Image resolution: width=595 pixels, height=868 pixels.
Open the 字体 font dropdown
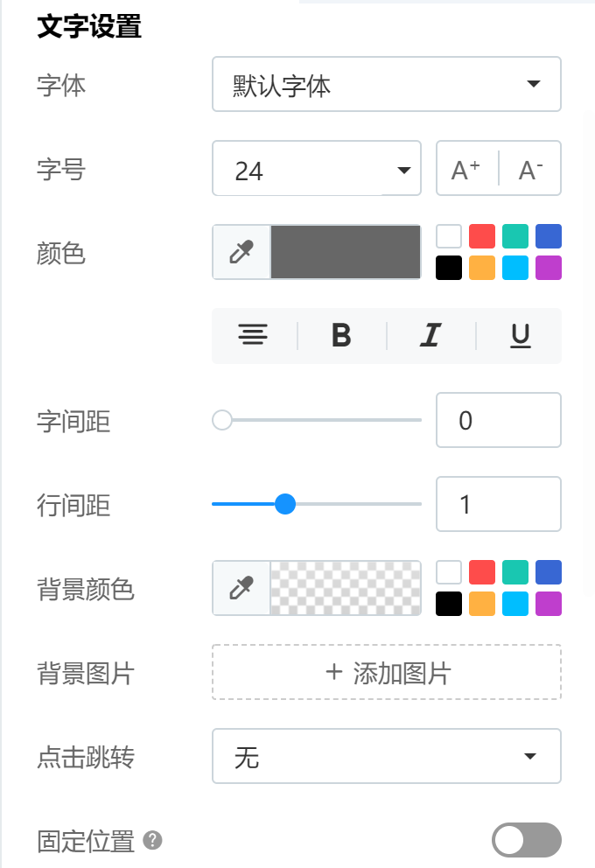[x=386, y=85]
